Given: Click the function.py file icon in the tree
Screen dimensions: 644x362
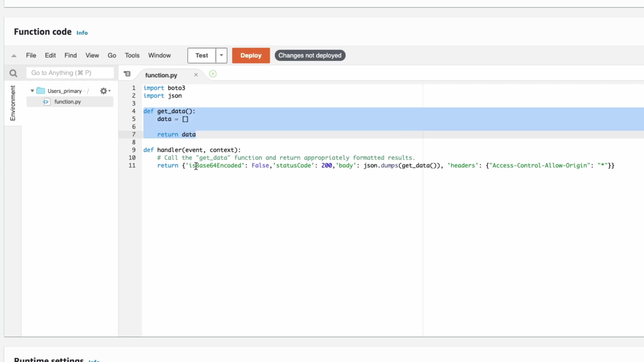Looking at the screenshot, I should click(46, 102).
